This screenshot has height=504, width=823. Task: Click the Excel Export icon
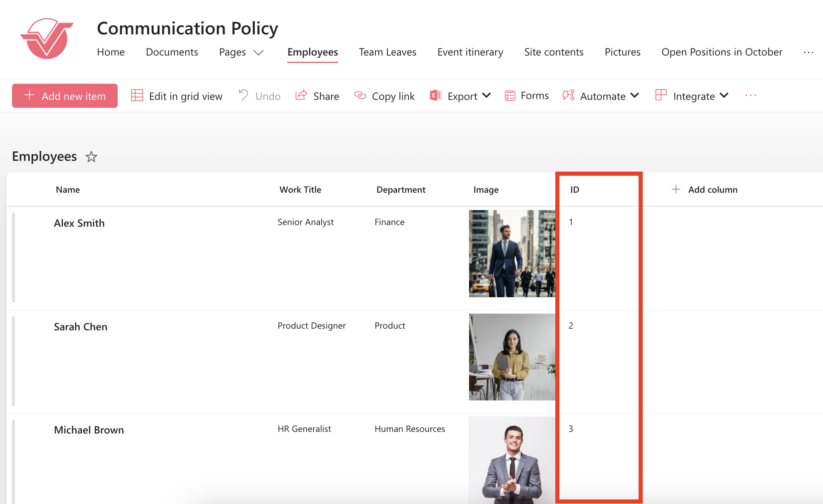click(x=436, y=96)
